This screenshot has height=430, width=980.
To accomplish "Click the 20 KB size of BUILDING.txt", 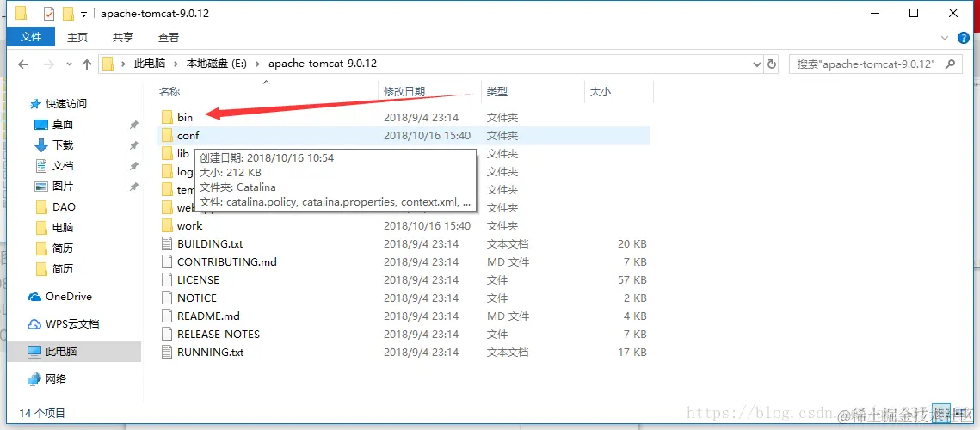I will (x=632, y=243).
